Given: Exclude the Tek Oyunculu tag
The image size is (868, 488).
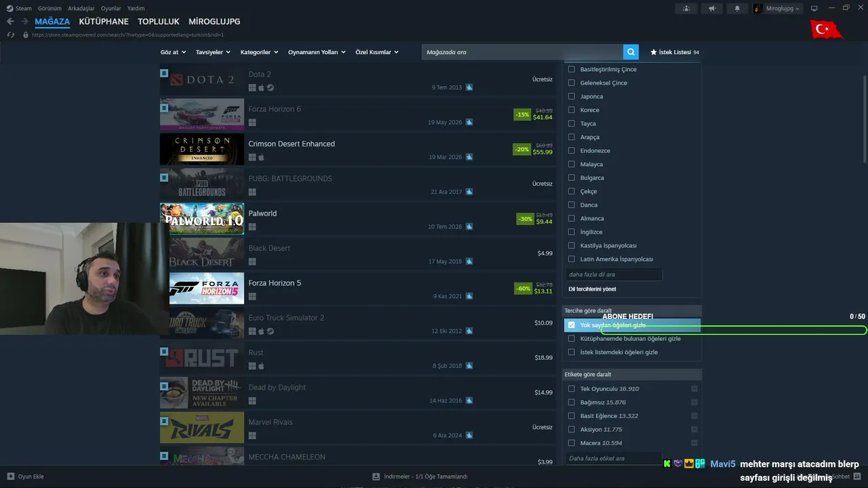Looking at the screenshot, I should click(694, 389).
